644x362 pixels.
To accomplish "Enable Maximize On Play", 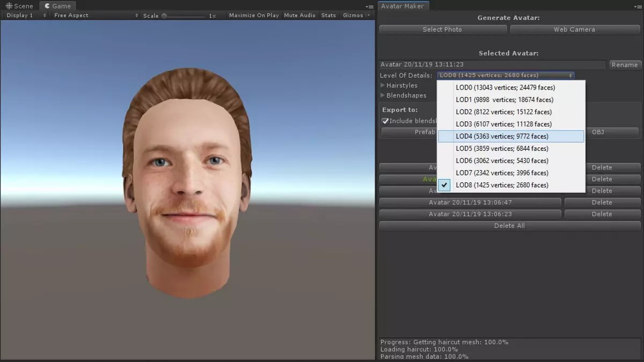I will coord(253,15).
